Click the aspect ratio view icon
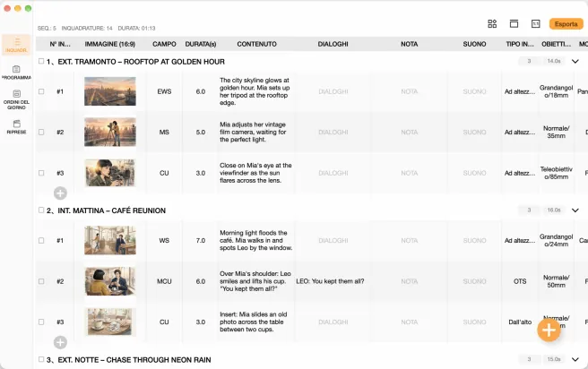 pyautogui.click(x=535, y=24)
